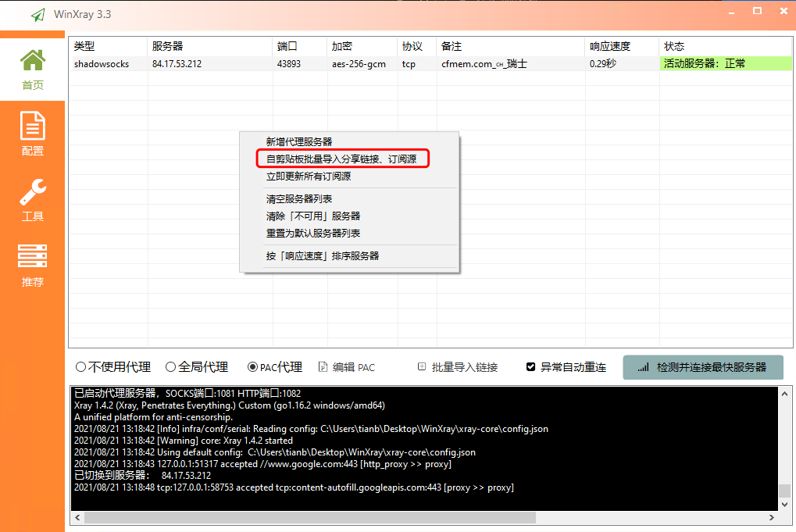Click the 检测并连接最快服务器 button
Screen dimensions: 796x532
[x=703, y=367]
